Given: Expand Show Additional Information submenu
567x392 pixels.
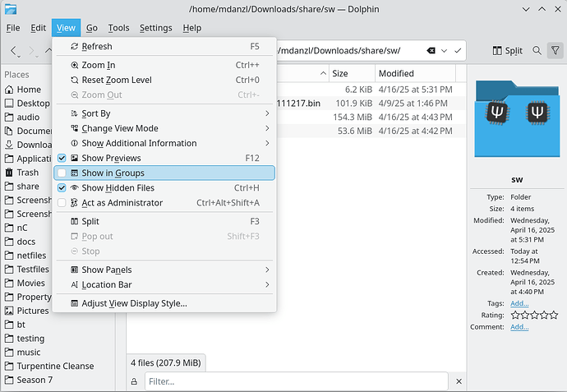Looking at the screenshot, I should click(x=164, y=143).
